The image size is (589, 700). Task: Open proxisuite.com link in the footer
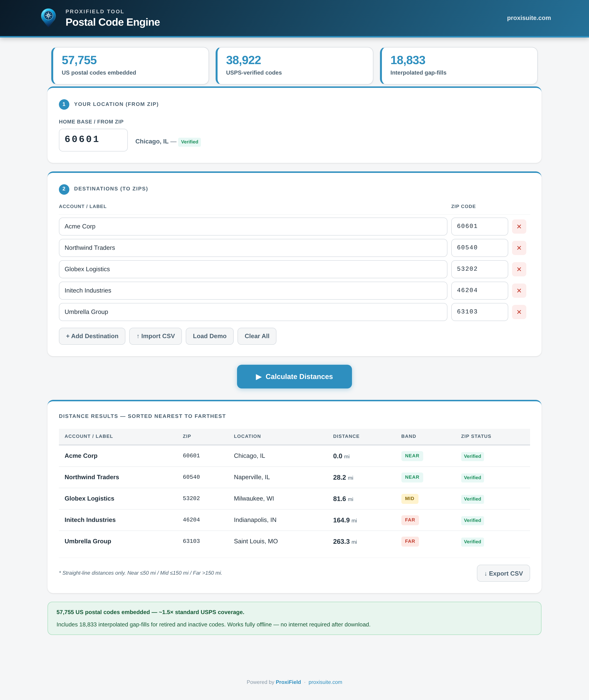tap(325, 682)
